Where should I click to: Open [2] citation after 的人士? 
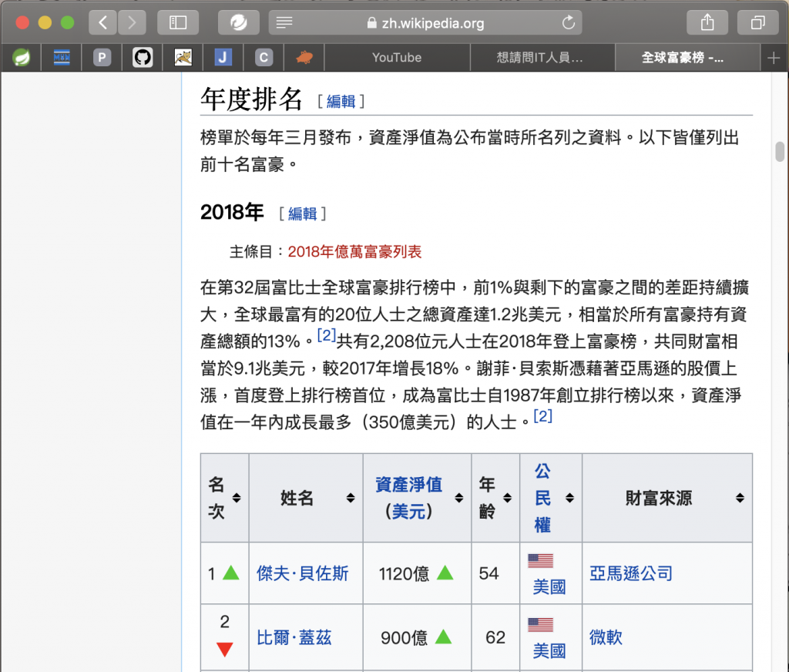(x=542, y=416)
